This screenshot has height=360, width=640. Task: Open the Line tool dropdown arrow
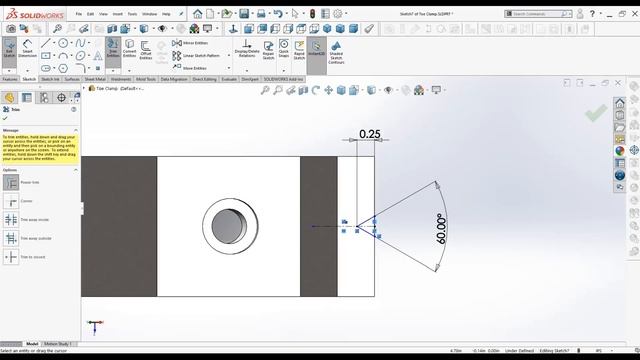tap(54, 43)
